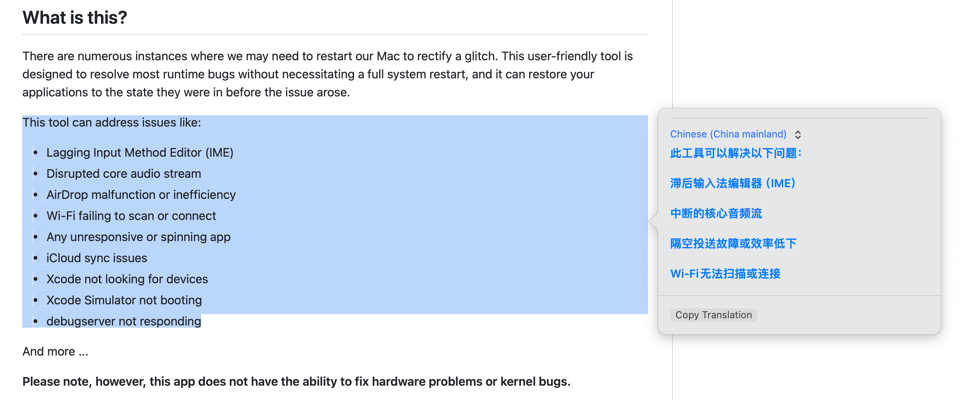980x400 pixels.
Task: Click the "iCloud sync issues" list item
Action: pos(96,258)
